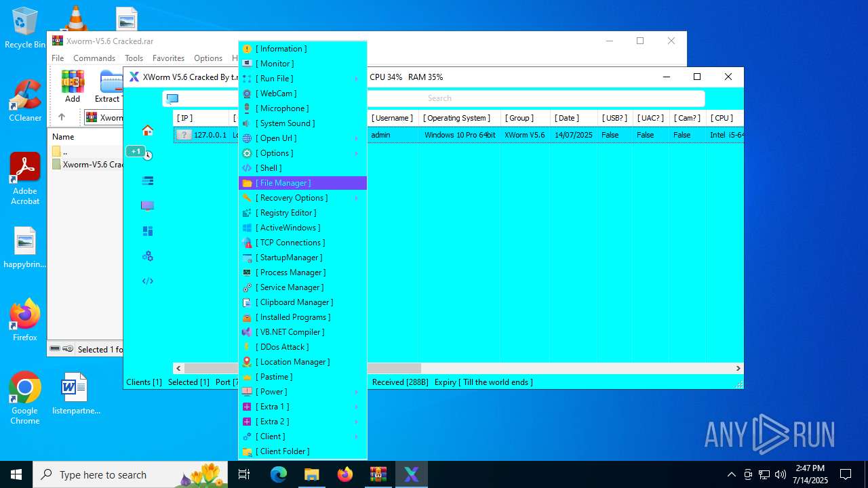Click the Windows 10 Pro 64bit cell
868x488 pixels.
coord(460,135)
